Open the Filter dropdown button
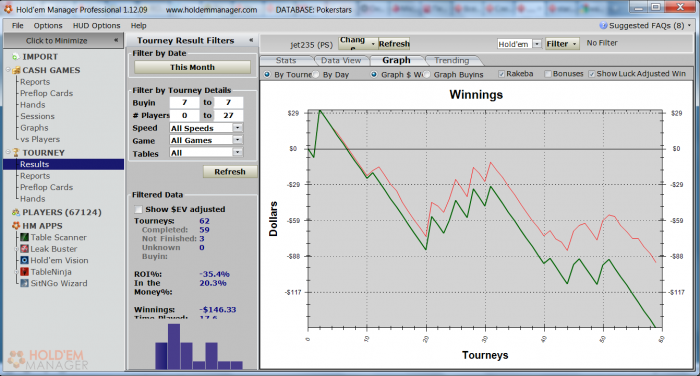Screen dimensions: 700x376 click(x=562, y=44)
